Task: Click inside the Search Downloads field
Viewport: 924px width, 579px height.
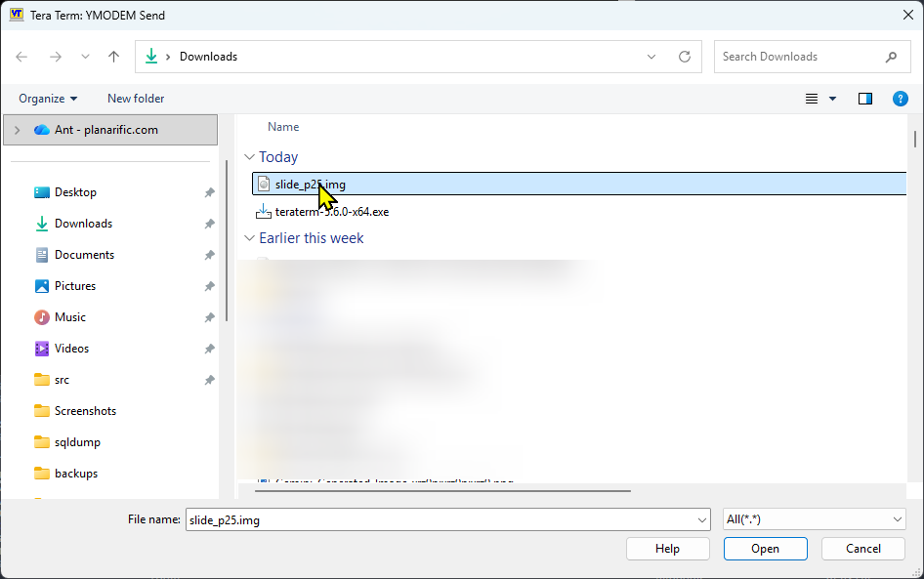Action: click(x=801, y=56)
